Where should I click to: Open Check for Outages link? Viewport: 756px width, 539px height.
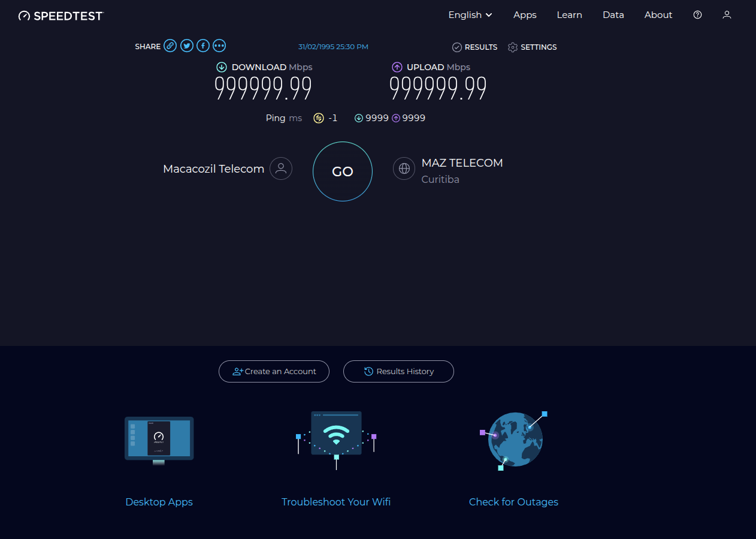(x=513, y=502)
